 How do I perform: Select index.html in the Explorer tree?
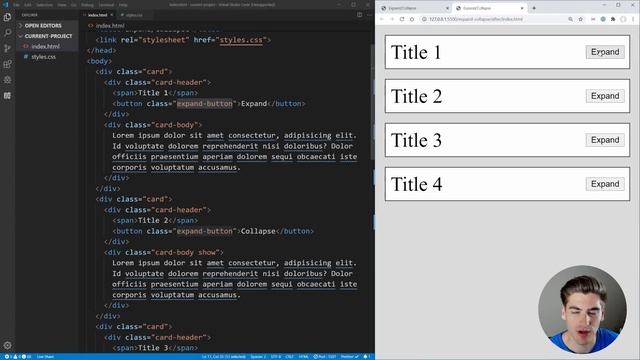(x=45, y=47)
